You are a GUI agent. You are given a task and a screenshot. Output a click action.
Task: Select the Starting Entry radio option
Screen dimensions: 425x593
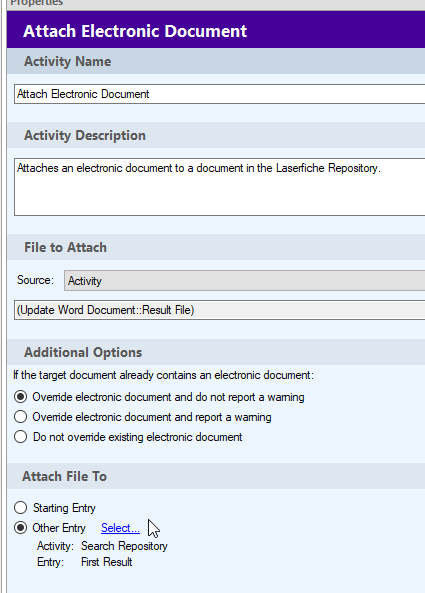coord(20,508)
